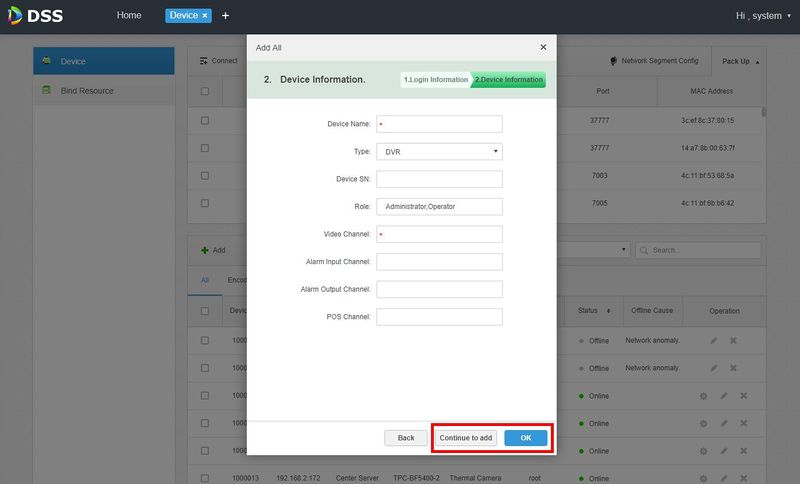Click the Device sidebar icon
This screenshot has height=484, width=800.
pos(46,61)
